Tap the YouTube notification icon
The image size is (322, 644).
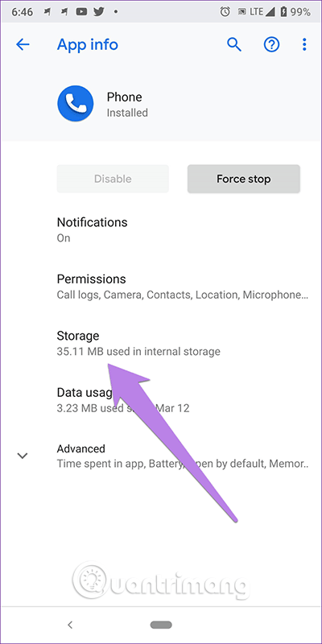point(81,12)
